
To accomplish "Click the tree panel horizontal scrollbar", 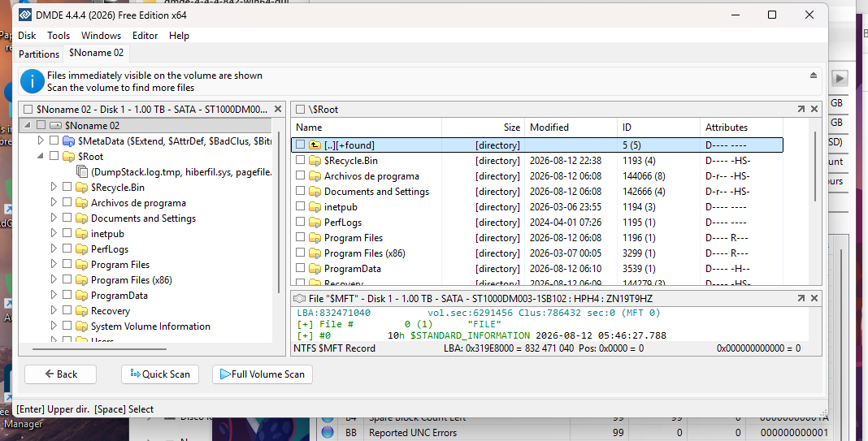I will [x=100, y=349].
